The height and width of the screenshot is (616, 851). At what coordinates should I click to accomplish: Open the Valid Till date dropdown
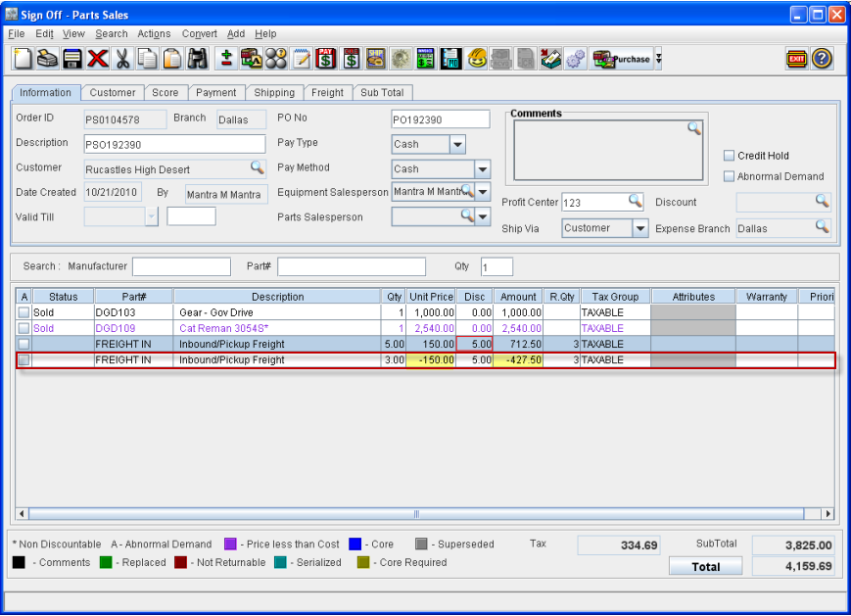point(152,216)
